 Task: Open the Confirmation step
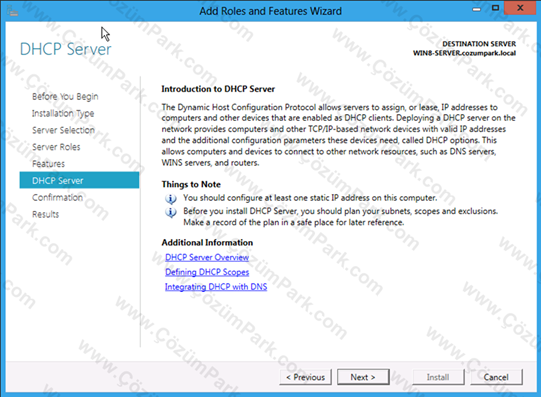[x=57, y=197]
